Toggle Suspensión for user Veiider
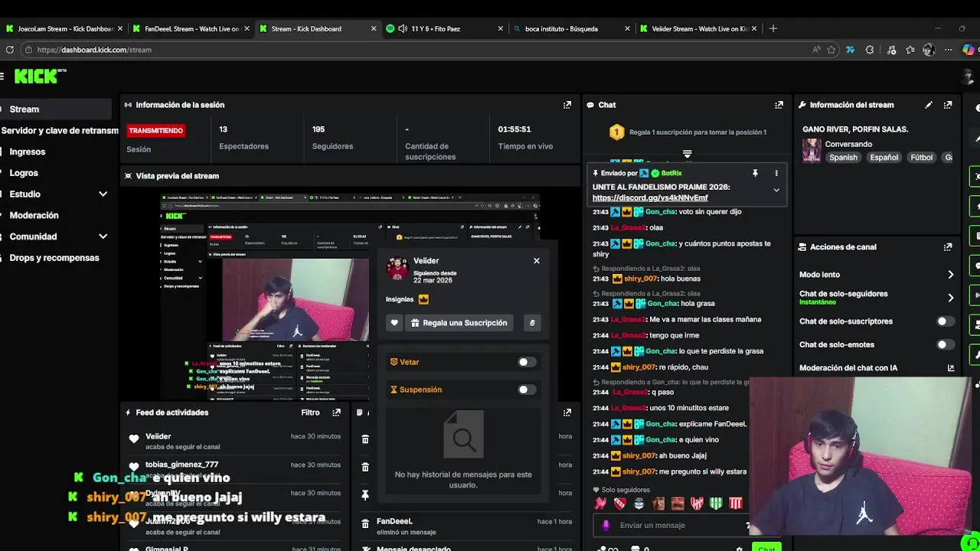The image size is (980, 551). 526,390
